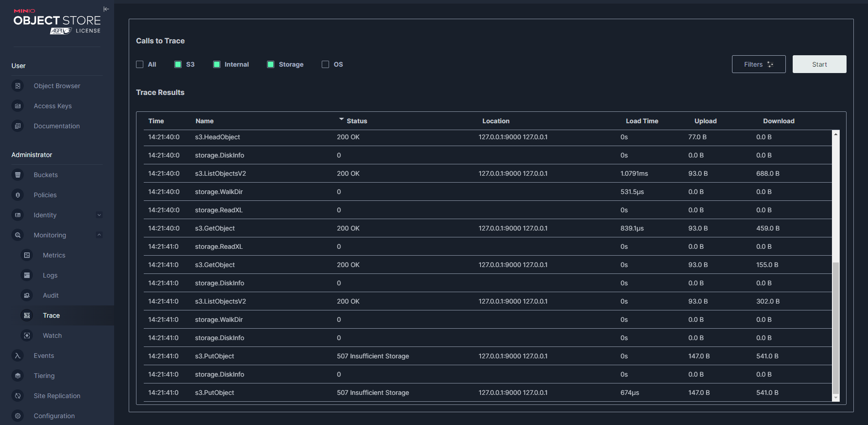
Task: Open the Logs menu item
Action: coord(50,275)
